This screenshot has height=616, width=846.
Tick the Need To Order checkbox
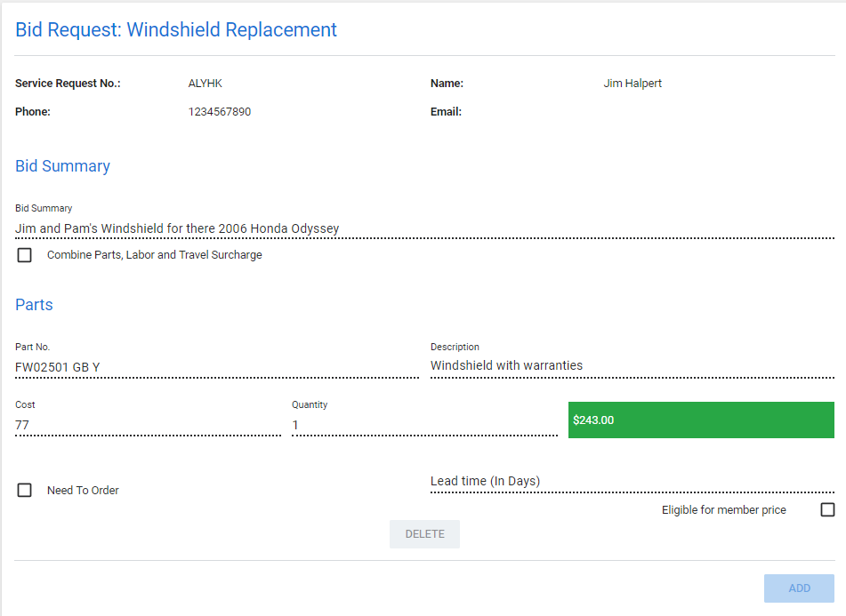[24, 490]
